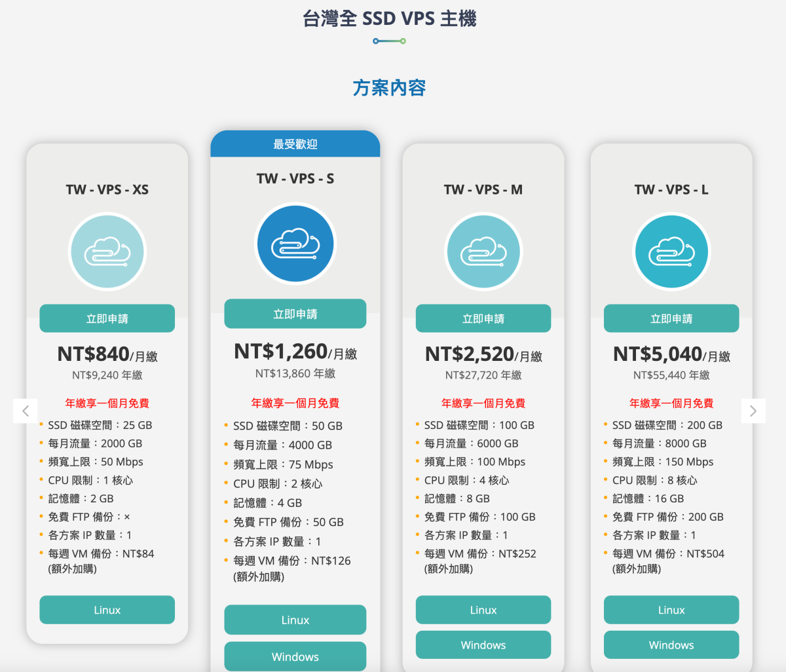Go to previous plans with left arrow
786x672 pixels.
coord(26,411)
